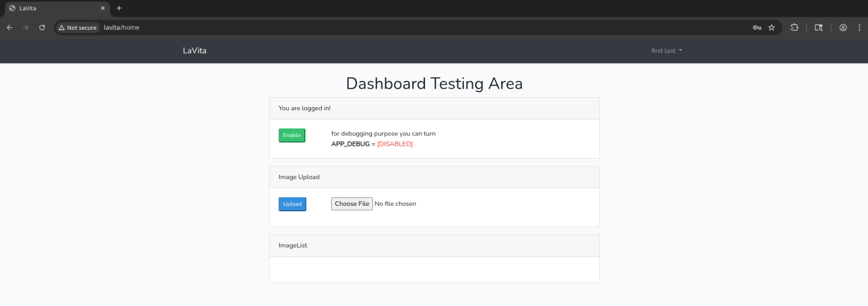Image resolution: width=868 pixels, height=306 pixels.
Task: Click the Choose File button
Action: coord(352,204)
